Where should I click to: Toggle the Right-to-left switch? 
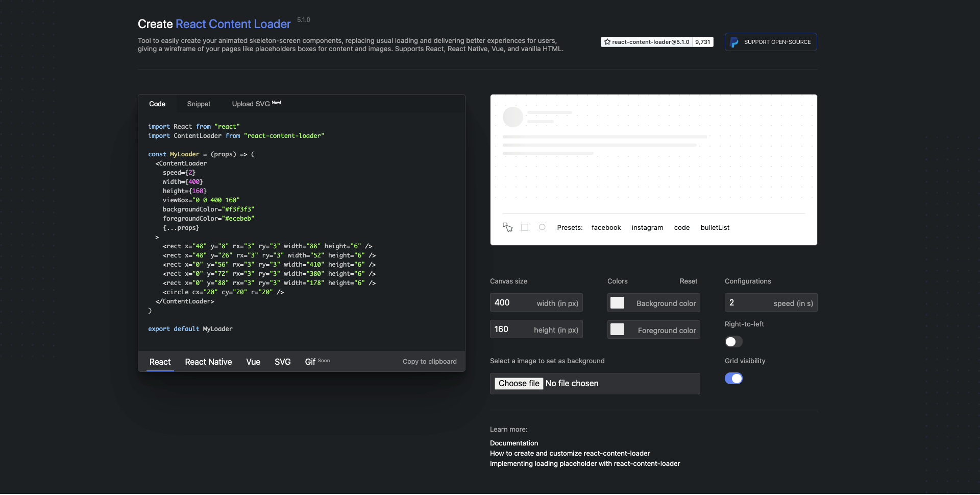pos(733,342)
